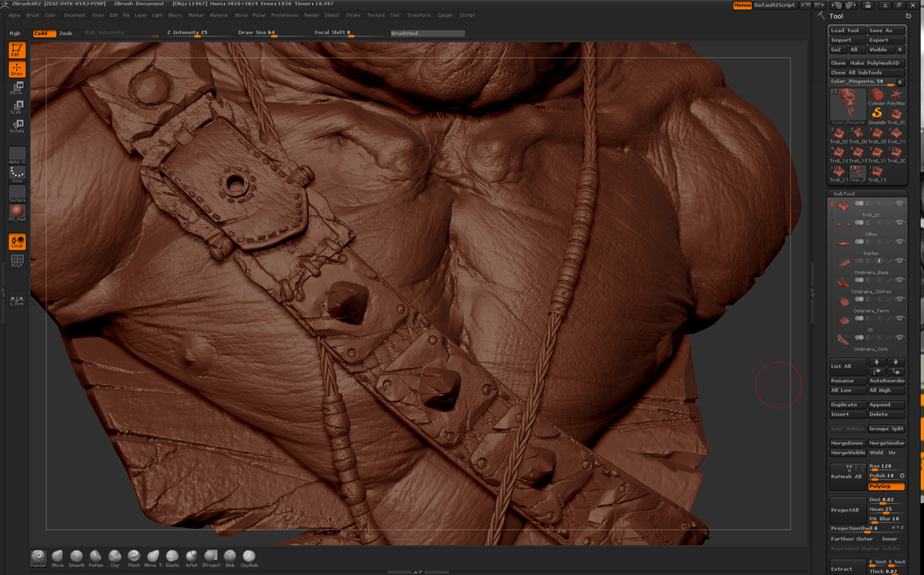Screen dimensions: 924x575
Task: Click the Extract button
Action: tap(847, 569)
